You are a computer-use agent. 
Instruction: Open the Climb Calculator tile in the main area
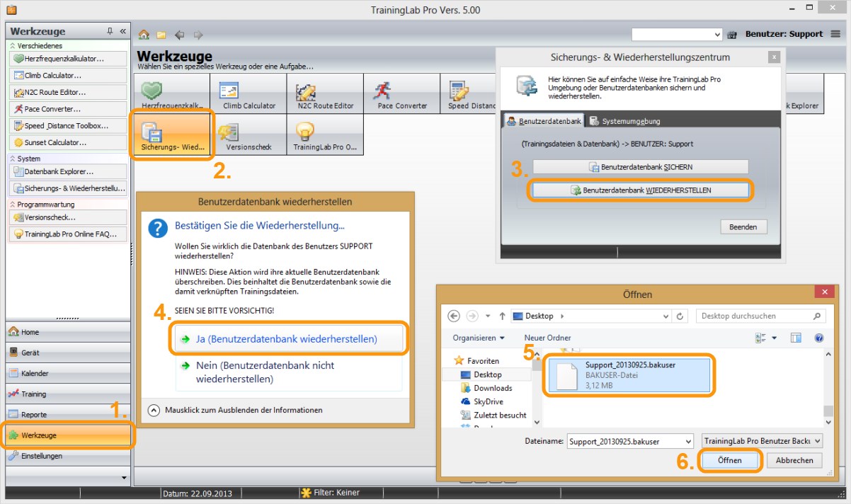(249, 93)
